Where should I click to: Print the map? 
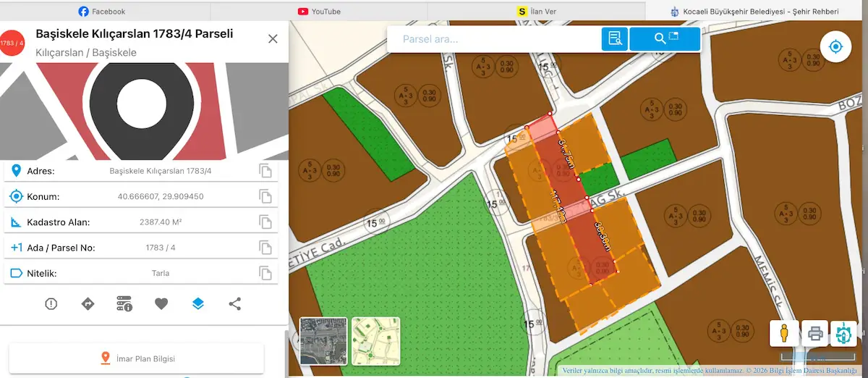tap(815, 334)
